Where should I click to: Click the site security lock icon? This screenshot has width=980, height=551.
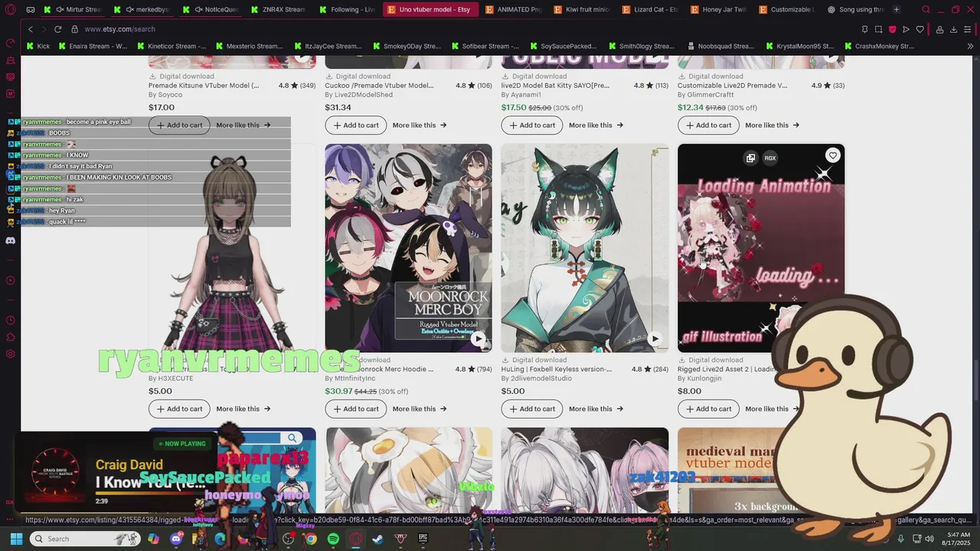(74, 29)
